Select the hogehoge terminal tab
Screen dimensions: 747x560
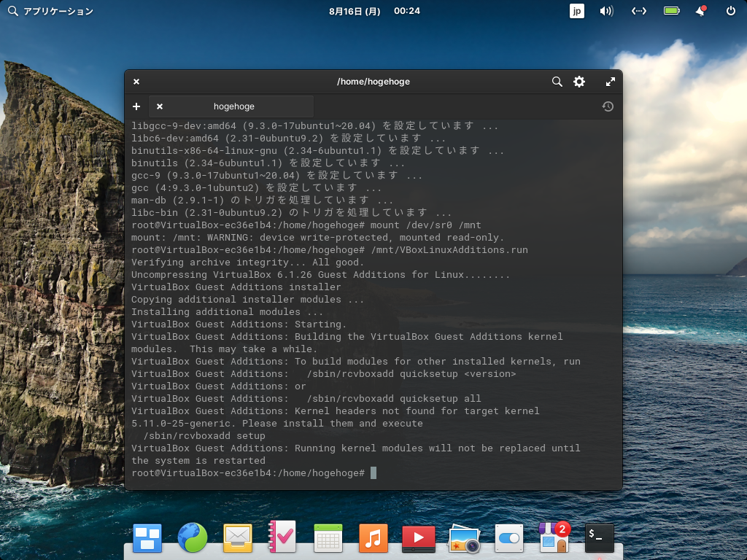231,106
